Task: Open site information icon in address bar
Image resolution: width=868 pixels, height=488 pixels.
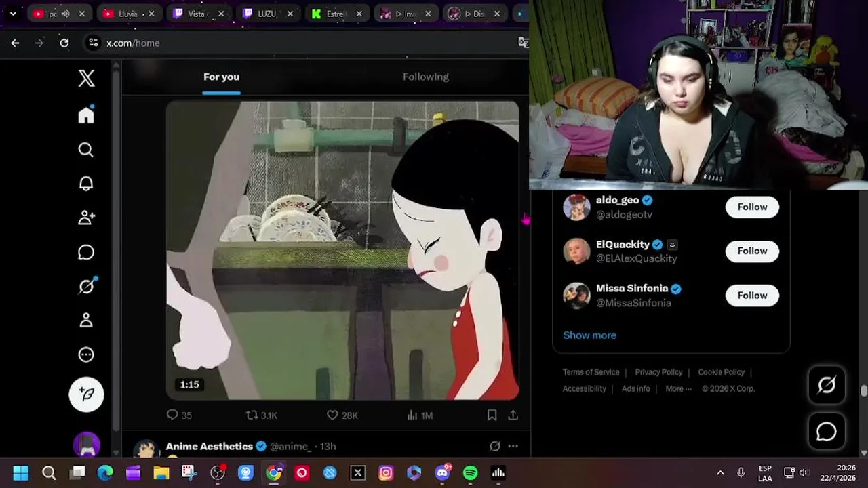Action: pos(94,43)
